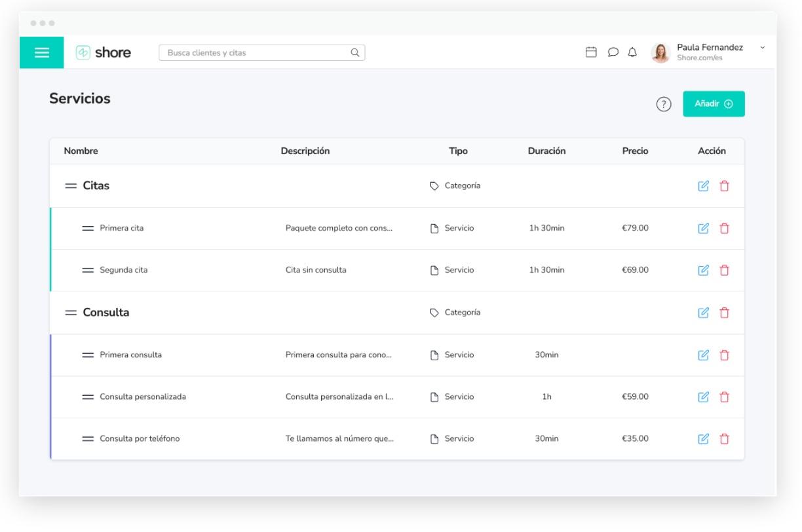Image resolution: width=802 pixels, height=532 pixels.
Task: Expand Paula Fernandez account dropdown
Action: pos(762,48)
